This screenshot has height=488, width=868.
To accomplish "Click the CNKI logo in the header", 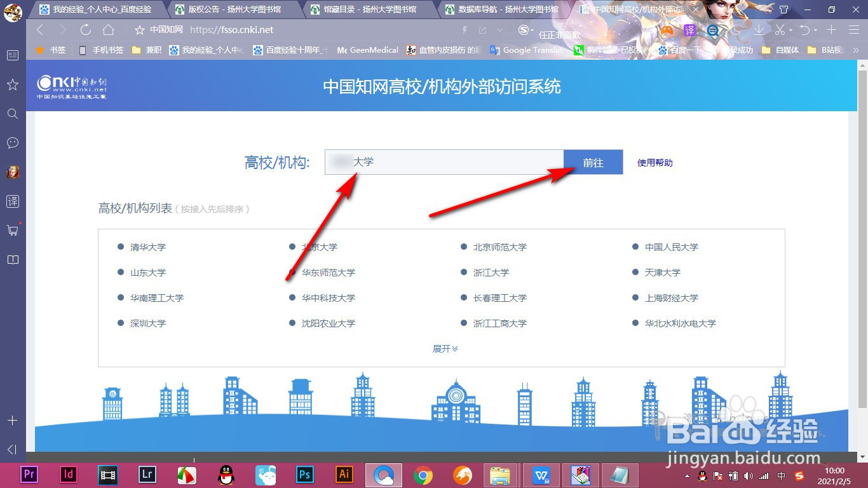I will (x=72, y=86).
